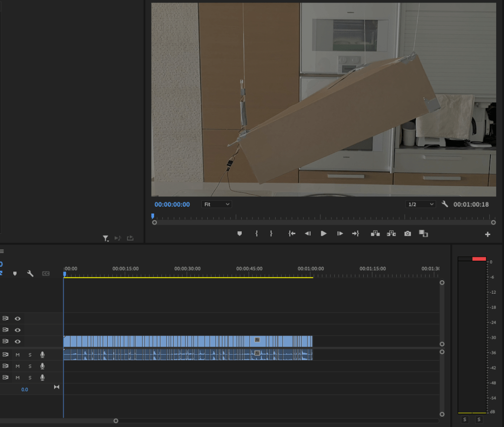Image resolution: width=504 pixels, height=427 pixels.
Task: Click the Export Frame camera icon
Action: point(408,234)
